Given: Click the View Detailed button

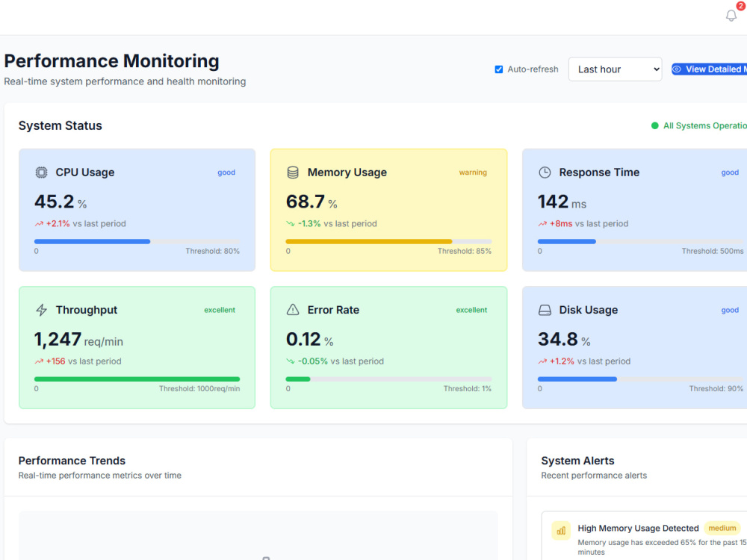Looking at the screenshot, I should tap(709, 69).
